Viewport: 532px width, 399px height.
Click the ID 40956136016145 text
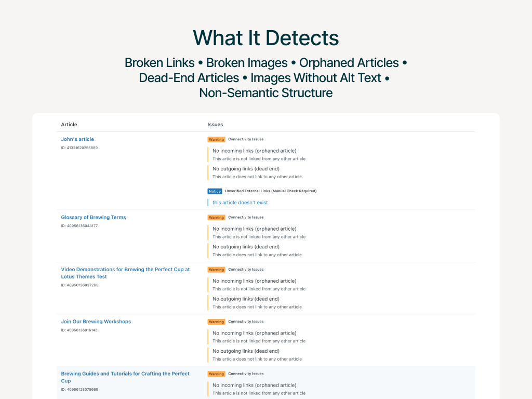coord(79,330)
